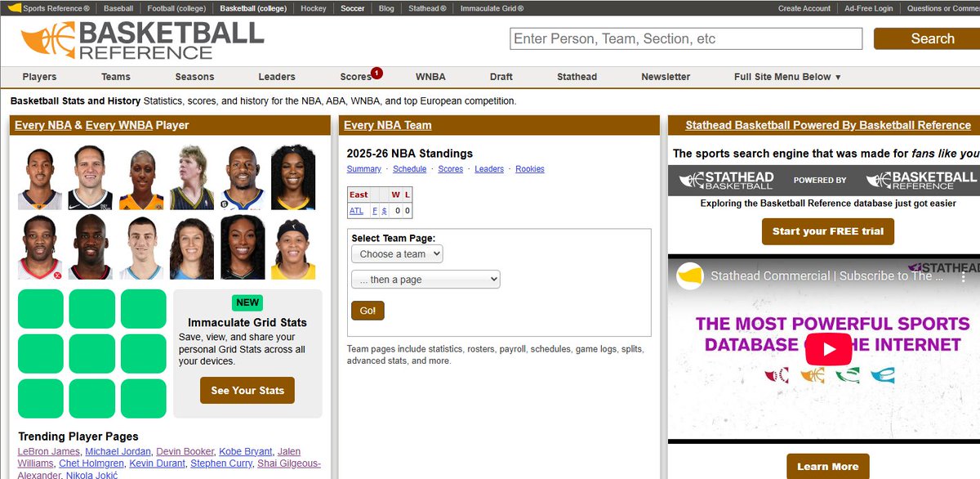
Task: Open the headshot with a red X badge
Action: (40, 248)
